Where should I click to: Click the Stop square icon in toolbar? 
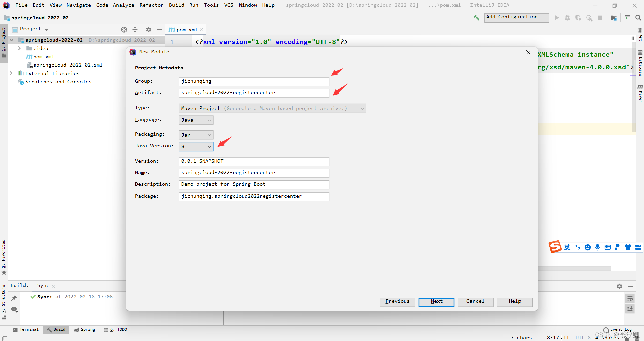tap(600, 18)
